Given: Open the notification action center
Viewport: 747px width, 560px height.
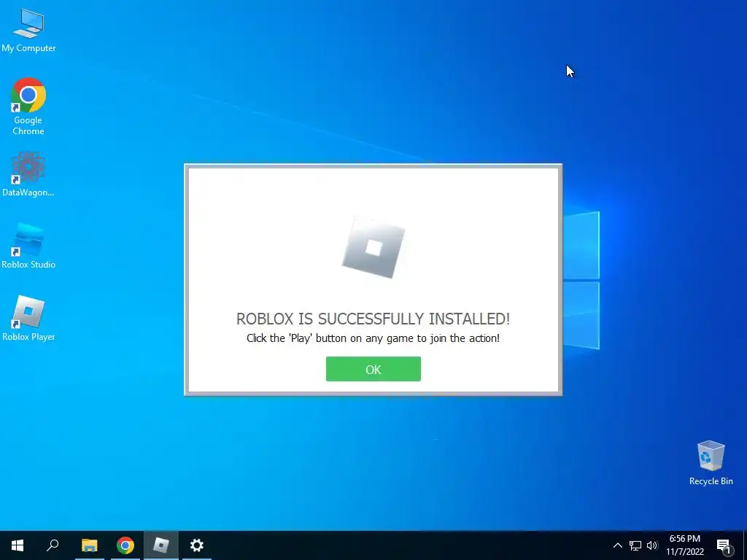Looking at the screenshot, I should (724, 545).
